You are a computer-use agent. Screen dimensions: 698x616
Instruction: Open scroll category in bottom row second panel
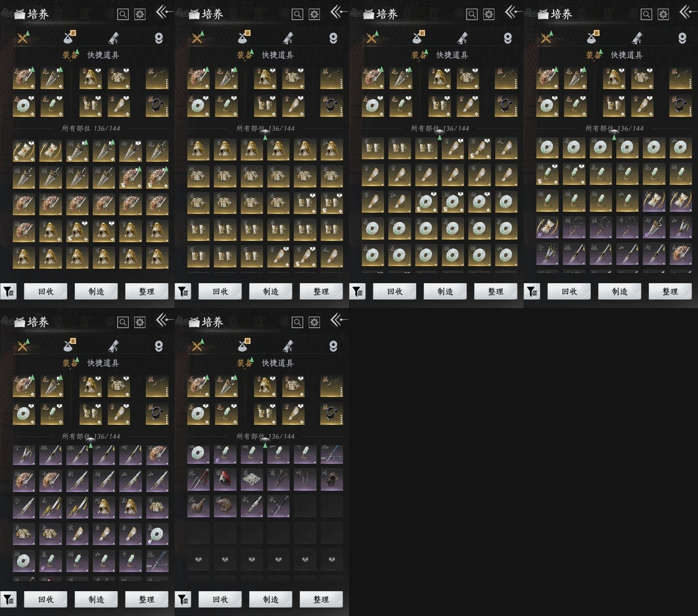288,346
